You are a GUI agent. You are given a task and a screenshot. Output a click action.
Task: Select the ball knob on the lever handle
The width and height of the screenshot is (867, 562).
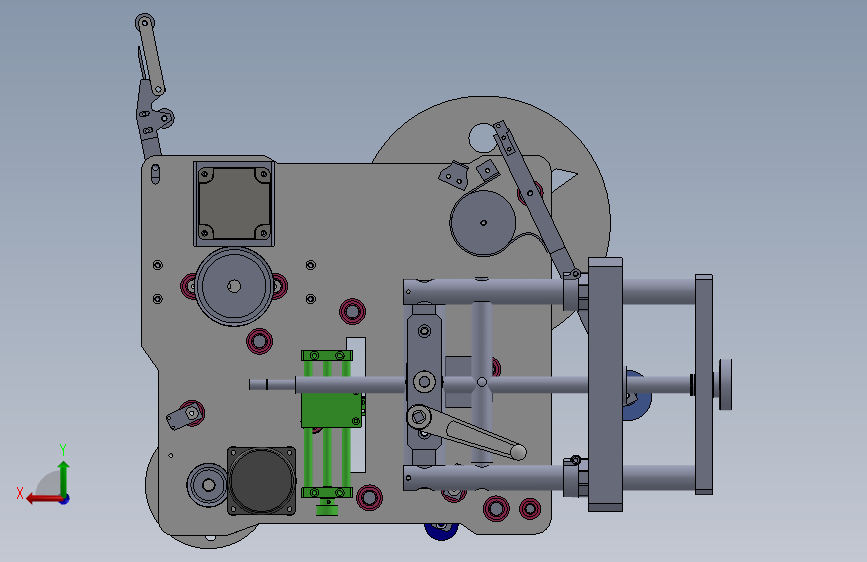point(518,452)
